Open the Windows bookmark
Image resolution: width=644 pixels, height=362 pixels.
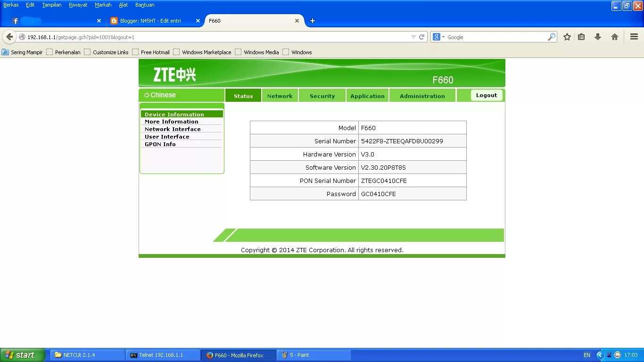click(297, 52)
